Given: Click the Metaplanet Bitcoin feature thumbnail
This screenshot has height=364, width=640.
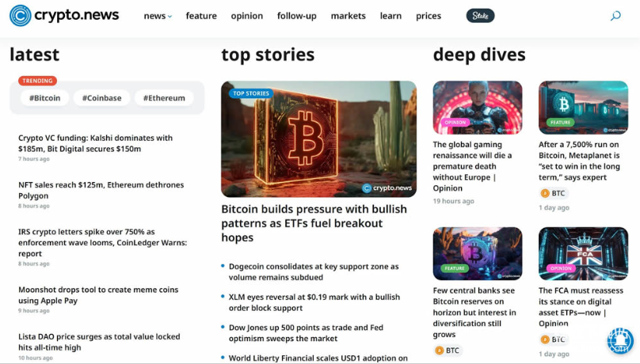Looking at the screenshot, I should [x=583, y=108].
